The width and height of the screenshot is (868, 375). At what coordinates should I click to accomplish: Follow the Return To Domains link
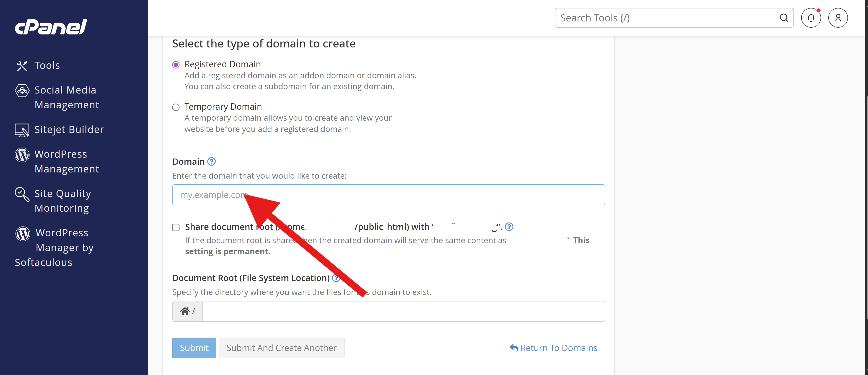(553, 348)
